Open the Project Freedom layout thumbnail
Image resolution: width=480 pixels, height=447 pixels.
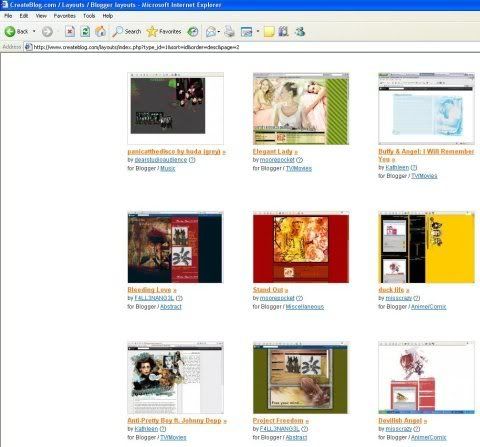coord(300,378)
